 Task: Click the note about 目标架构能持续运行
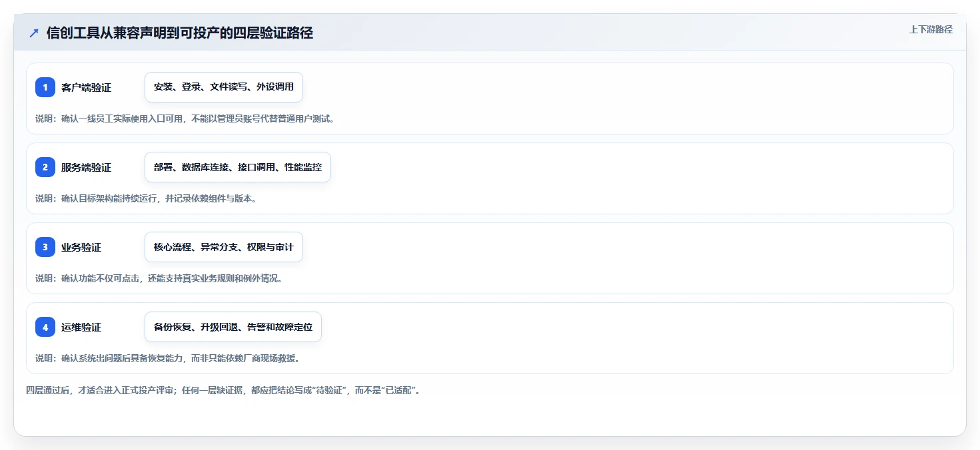pyautogui.click(x=146, y=198)
